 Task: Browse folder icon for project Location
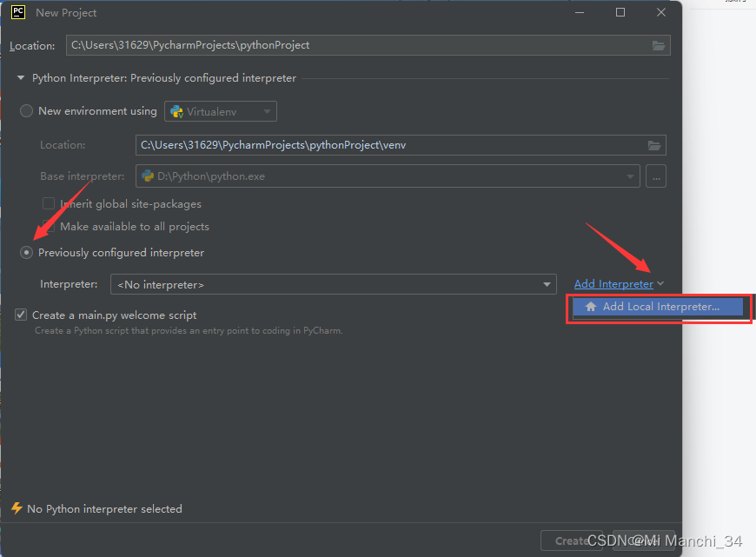[659, 45]
